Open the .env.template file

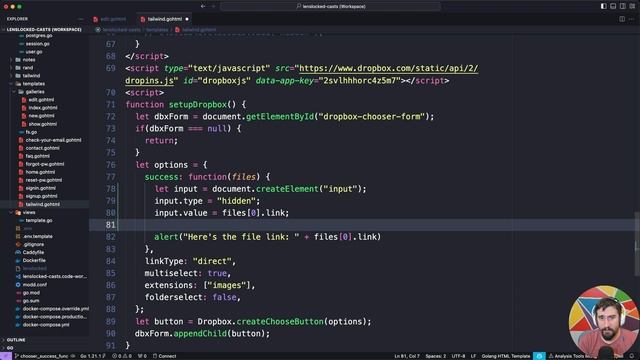point(38,236)
